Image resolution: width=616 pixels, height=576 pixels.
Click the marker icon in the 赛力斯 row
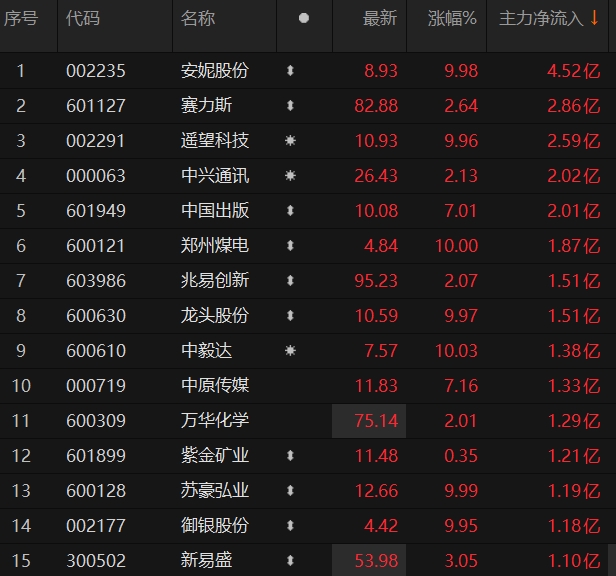(x=290, y=106)
